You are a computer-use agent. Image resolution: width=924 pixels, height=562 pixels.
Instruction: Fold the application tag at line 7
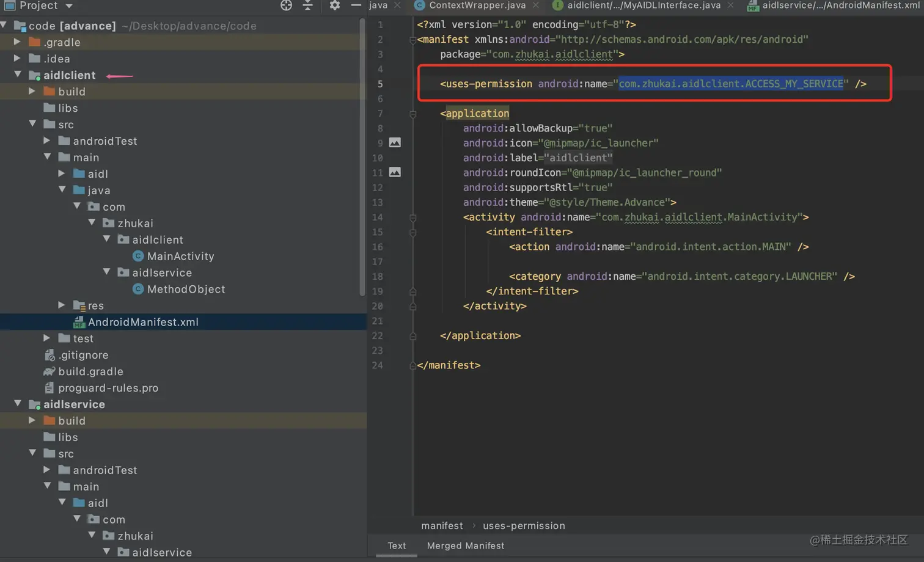[413, 114]
